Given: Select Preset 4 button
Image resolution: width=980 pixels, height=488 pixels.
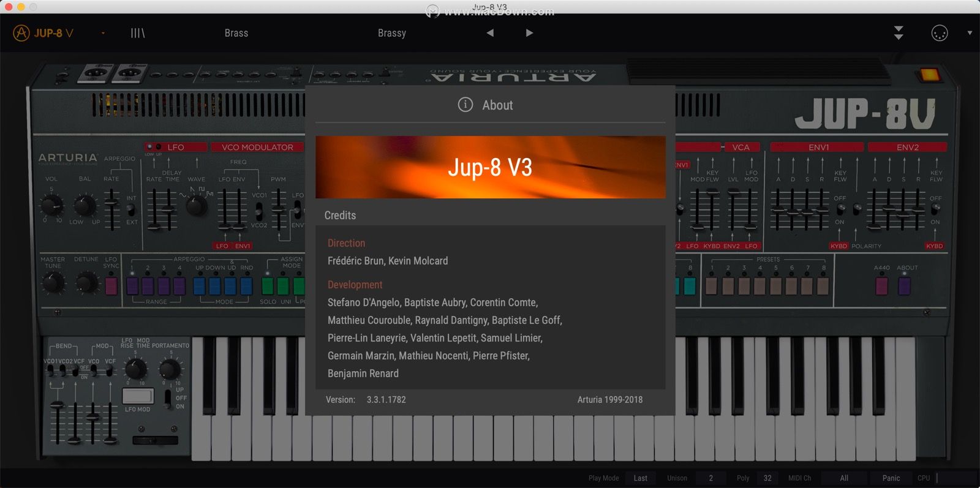Looking at the screenshot, I should 759,286.
